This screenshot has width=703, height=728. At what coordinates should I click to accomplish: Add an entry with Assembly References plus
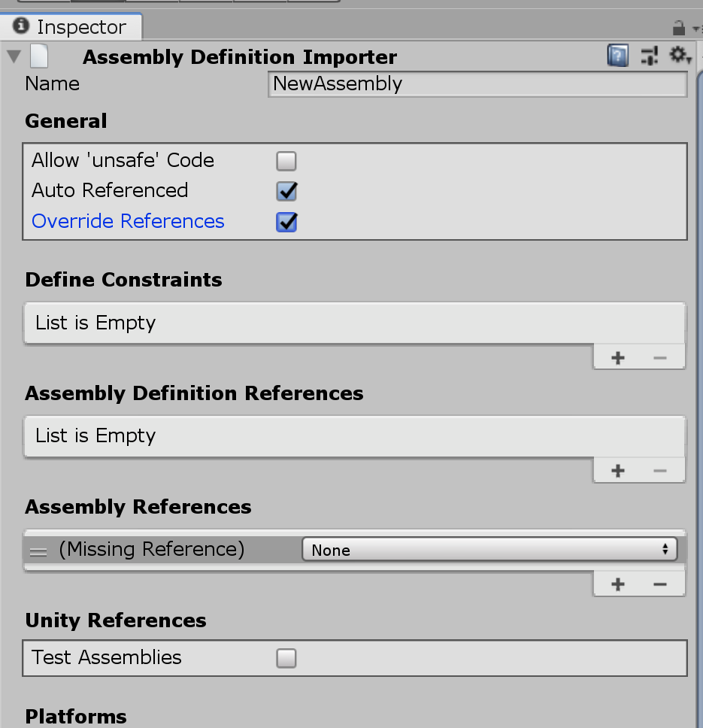(x=618, y=584)
